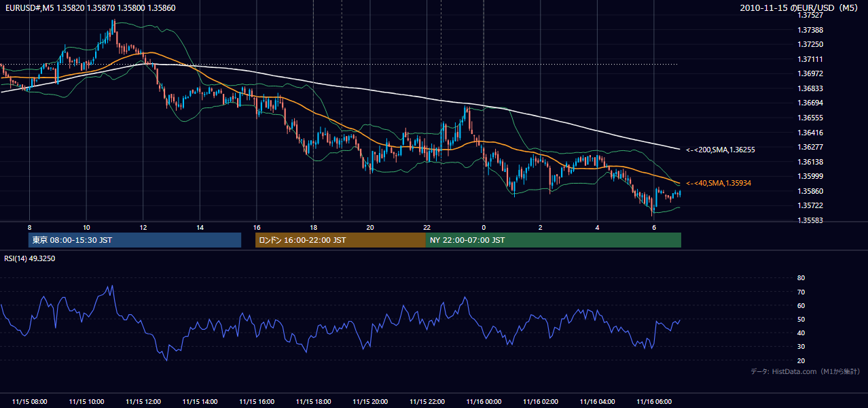The width and height of the screenshot is (868, 408).
Task: Click hour tick 10 under price chart
Action: (x=86, y=226)
